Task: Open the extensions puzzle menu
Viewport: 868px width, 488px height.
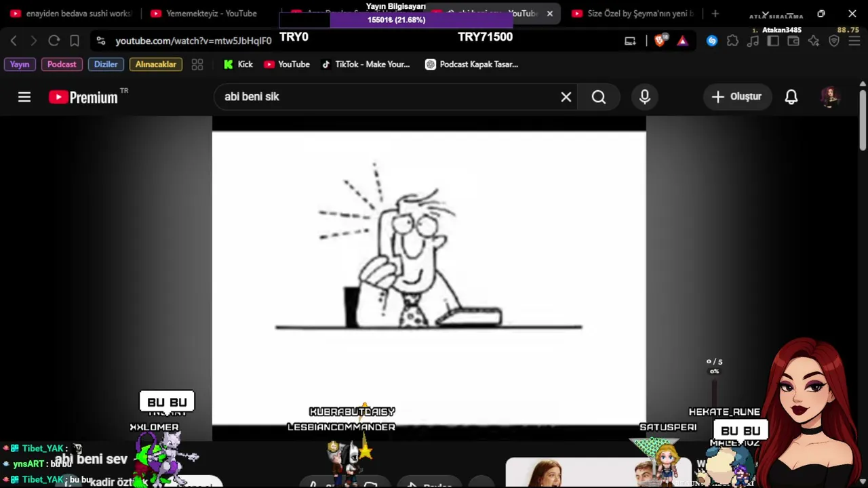Action: (x=732, y=41)
